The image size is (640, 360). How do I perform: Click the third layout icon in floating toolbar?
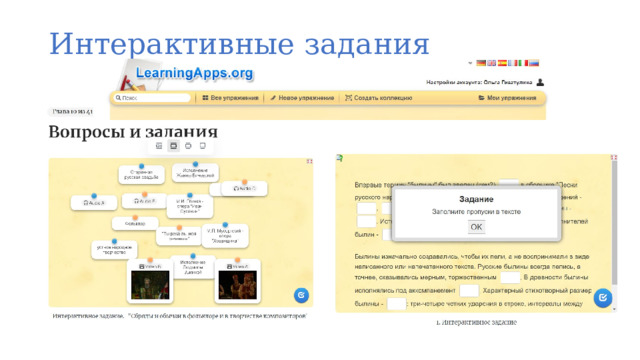pyautogui.click(x=188, y=146)
